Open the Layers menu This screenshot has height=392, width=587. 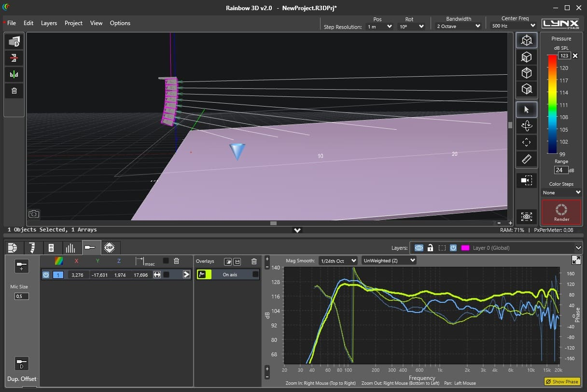tap(49, 23)
